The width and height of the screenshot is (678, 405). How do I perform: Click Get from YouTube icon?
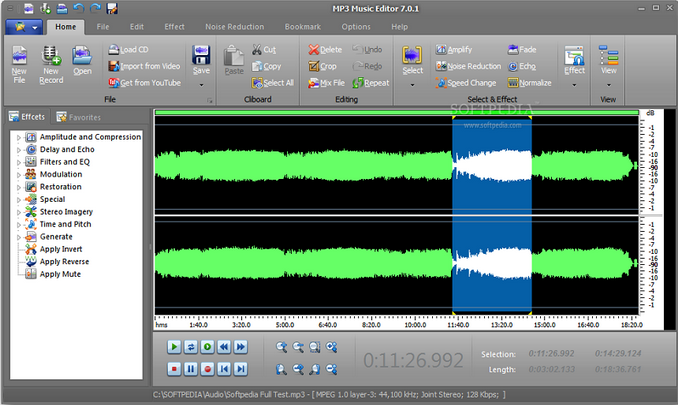pos(112,82)
